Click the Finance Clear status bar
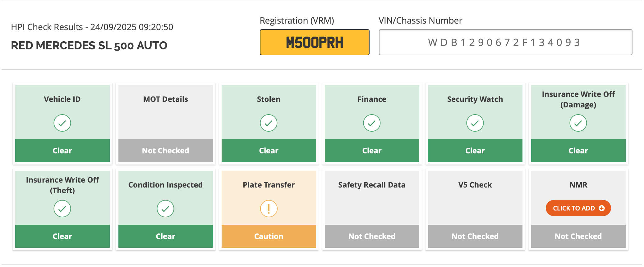Image resolution: width=644 pixels, height=267 pixels. pos(372,151)
